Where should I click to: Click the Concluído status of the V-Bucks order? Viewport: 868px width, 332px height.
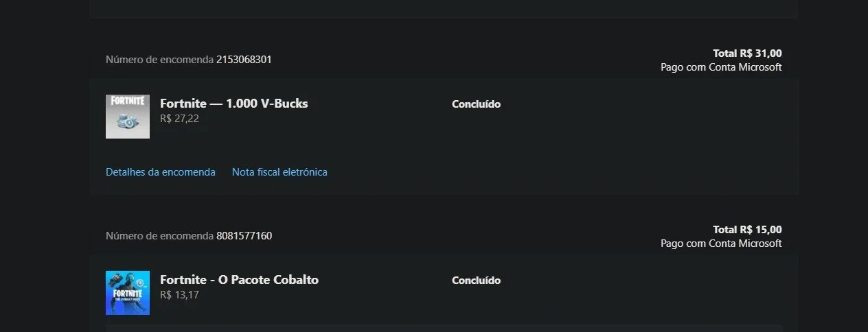coord(477,104)
